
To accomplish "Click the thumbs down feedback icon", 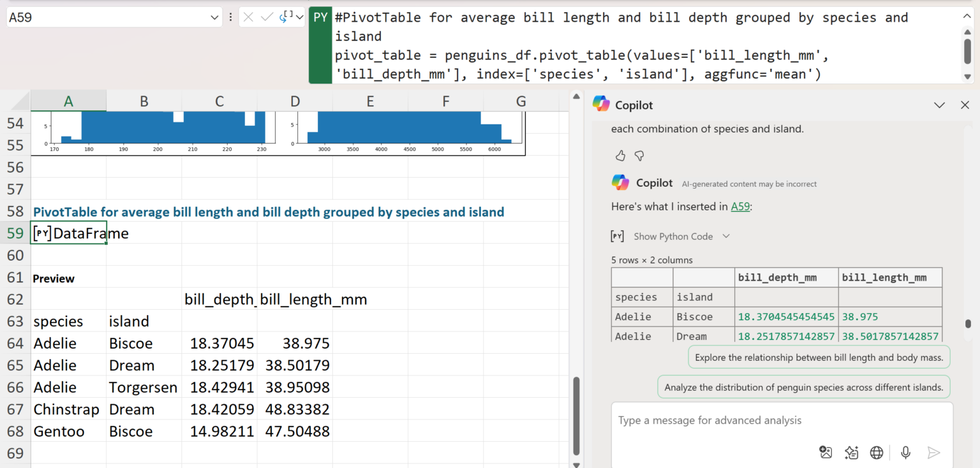I will pos(639,156).
